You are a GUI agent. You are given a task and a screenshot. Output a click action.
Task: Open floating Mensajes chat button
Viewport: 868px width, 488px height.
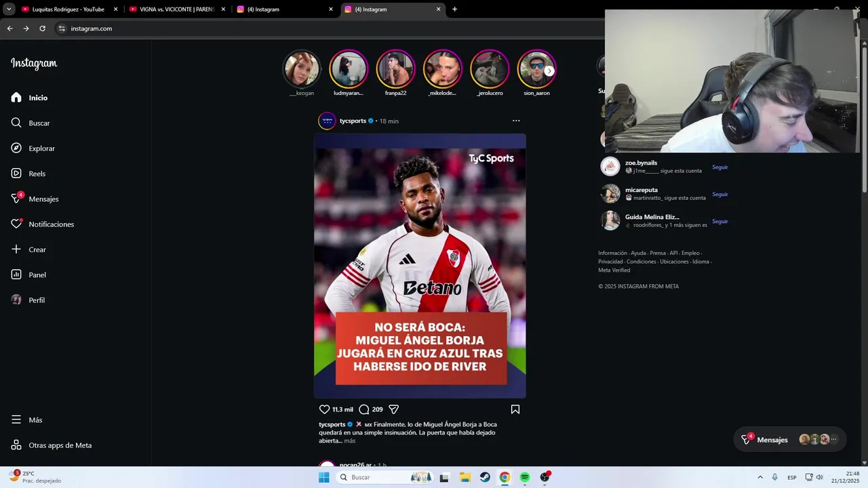click(x=789, y=439)
